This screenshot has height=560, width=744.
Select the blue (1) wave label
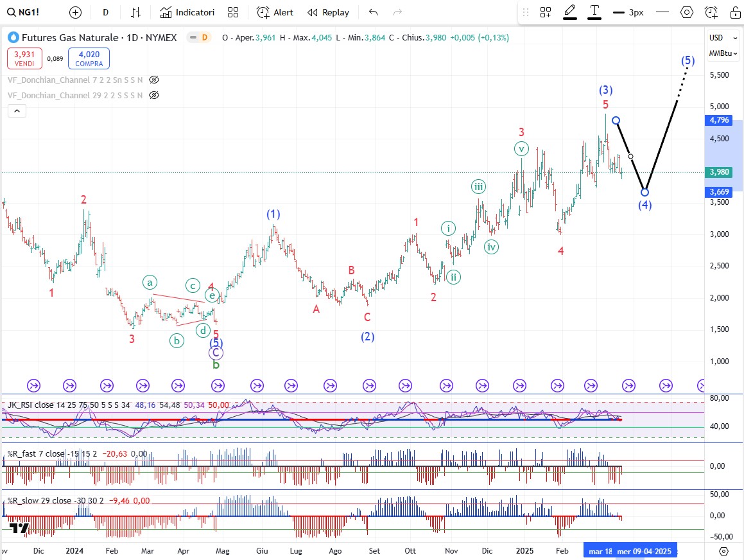[x=273, y=214]
